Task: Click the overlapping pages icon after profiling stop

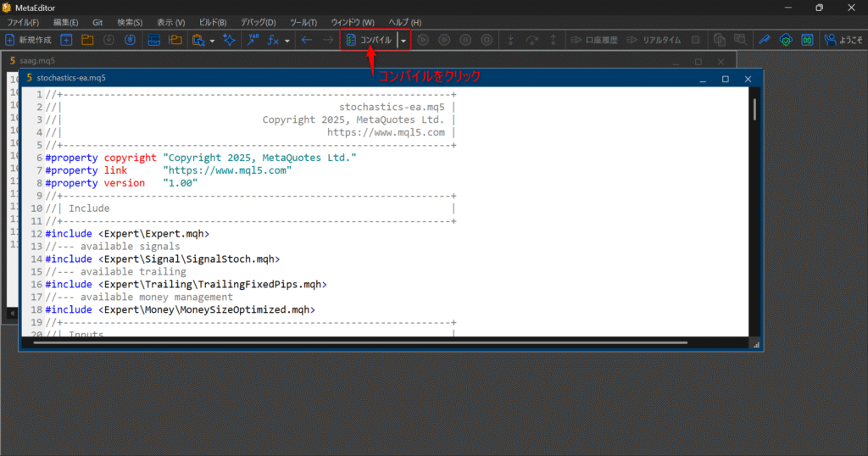Action: 719,40
